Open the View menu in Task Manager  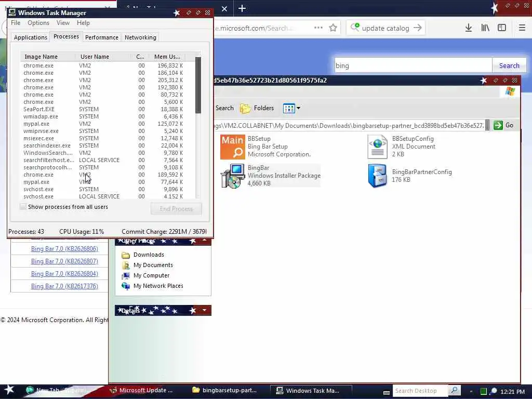pyautogui.click(x=63, y=23)
